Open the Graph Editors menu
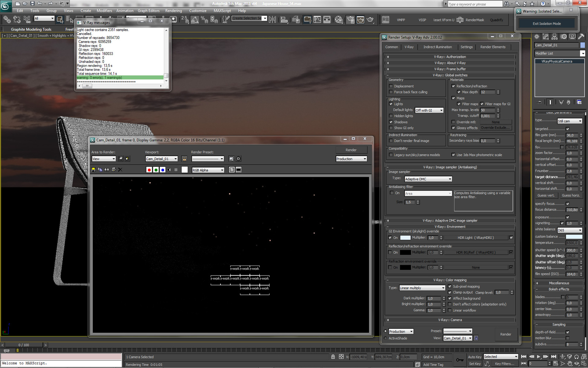This screenshot has height=368, width=588. [149, 11]
